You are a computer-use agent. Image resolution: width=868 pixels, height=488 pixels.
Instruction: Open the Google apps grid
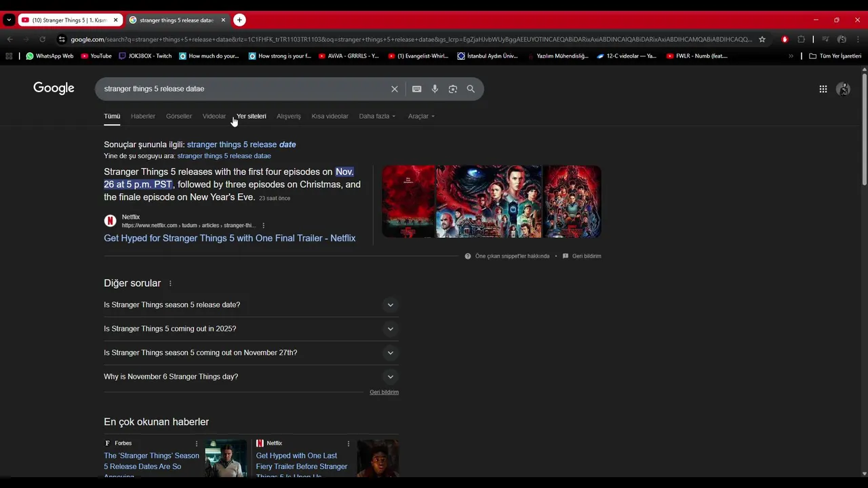(x=823, y=89)
